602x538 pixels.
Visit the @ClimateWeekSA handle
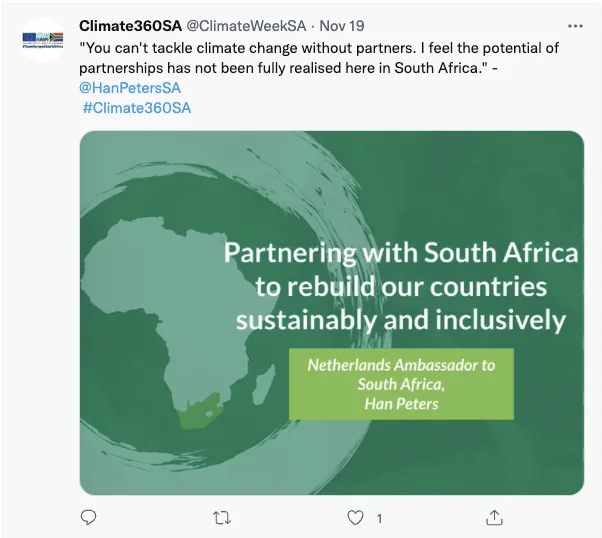point(246,25)
